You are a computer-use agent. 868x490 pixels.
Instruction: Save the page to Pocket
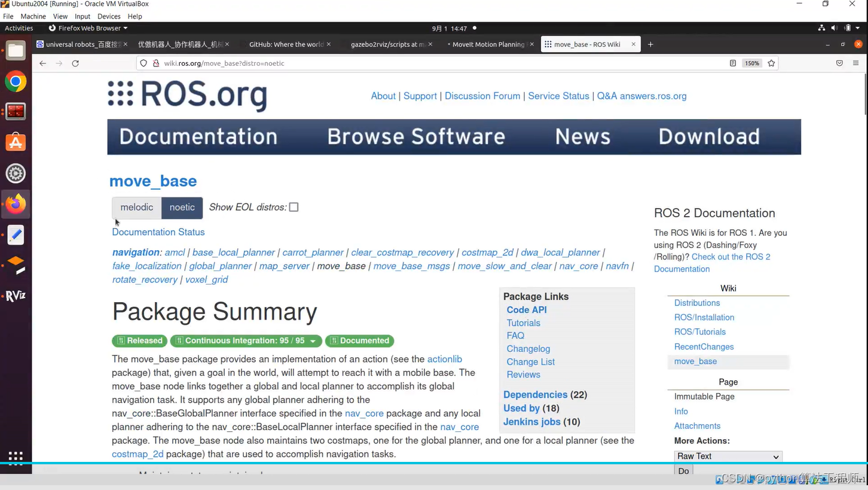click(x=839, y=63)
